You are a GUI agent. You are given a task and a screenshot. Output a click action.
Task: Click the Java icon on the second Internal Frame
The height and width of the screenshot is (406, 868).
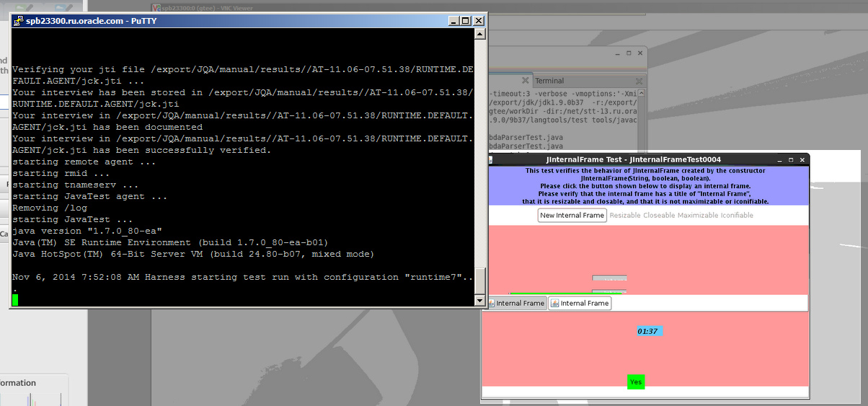coord(554,303)
